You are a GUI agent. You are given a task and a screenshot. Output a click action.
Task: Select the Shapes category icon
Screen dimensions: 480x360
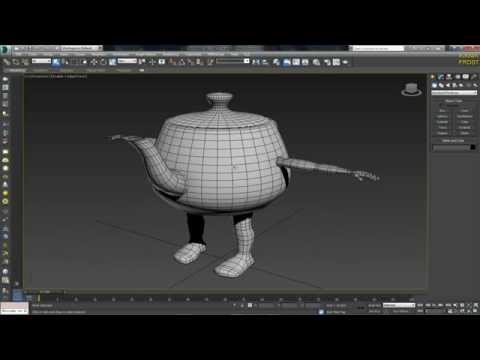(x=441, y=85)
